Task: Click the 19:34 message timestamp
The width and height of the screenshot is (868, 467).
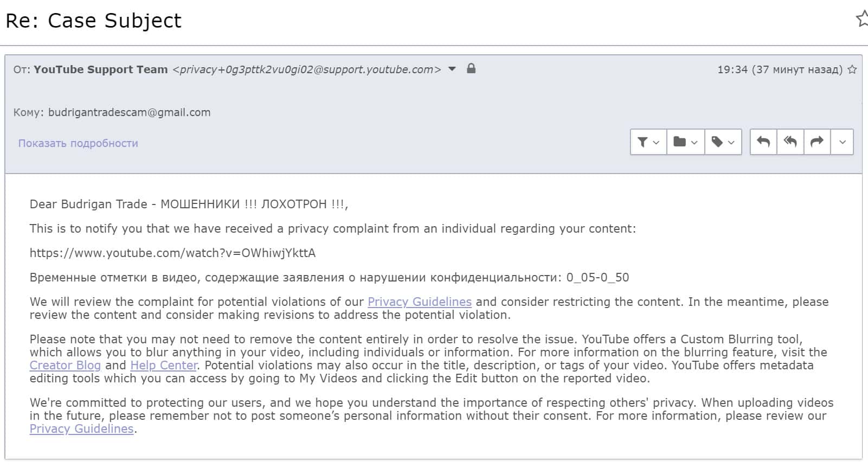Action: [x=732, y=69]
